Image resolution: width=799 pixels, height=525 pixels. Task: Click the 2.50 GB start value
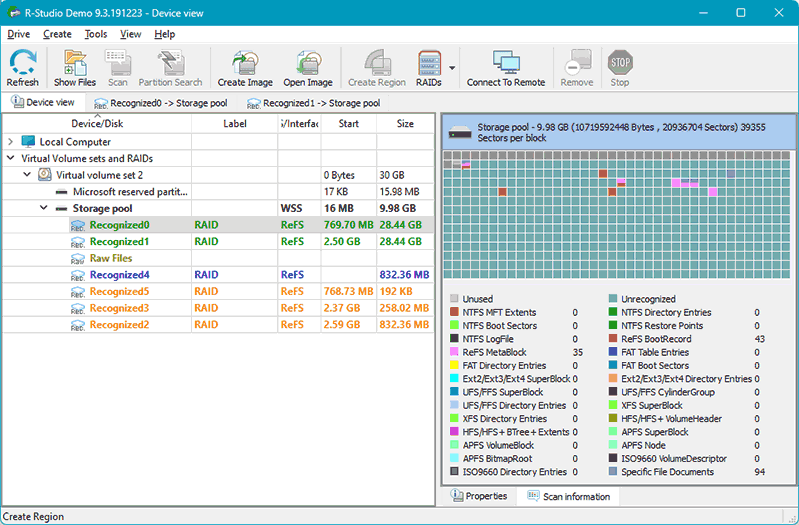342,242
